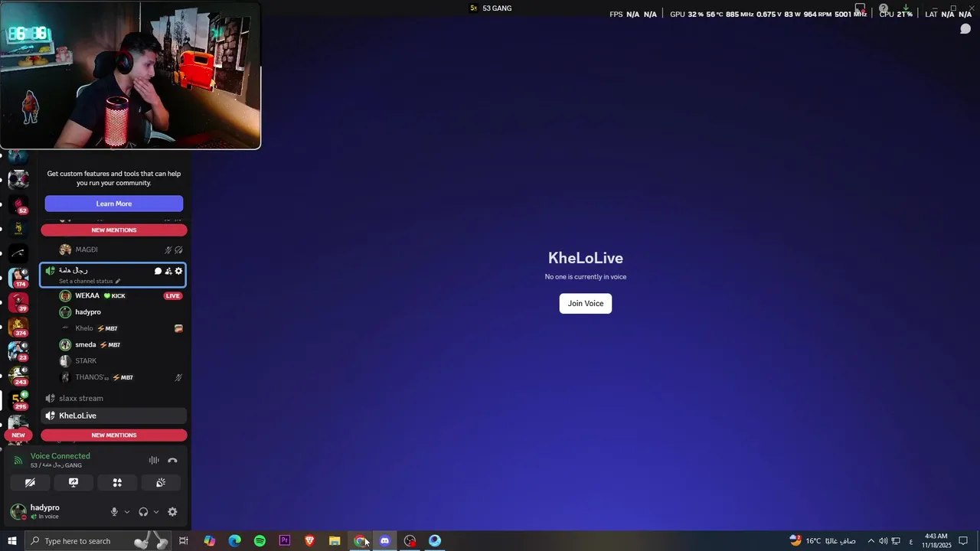Open output device dropdown next to headphones
980x551 pixels.
156,512
